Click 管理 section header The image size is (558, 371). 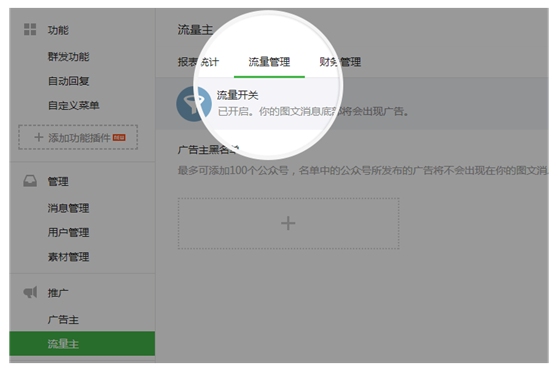(58, 181)
